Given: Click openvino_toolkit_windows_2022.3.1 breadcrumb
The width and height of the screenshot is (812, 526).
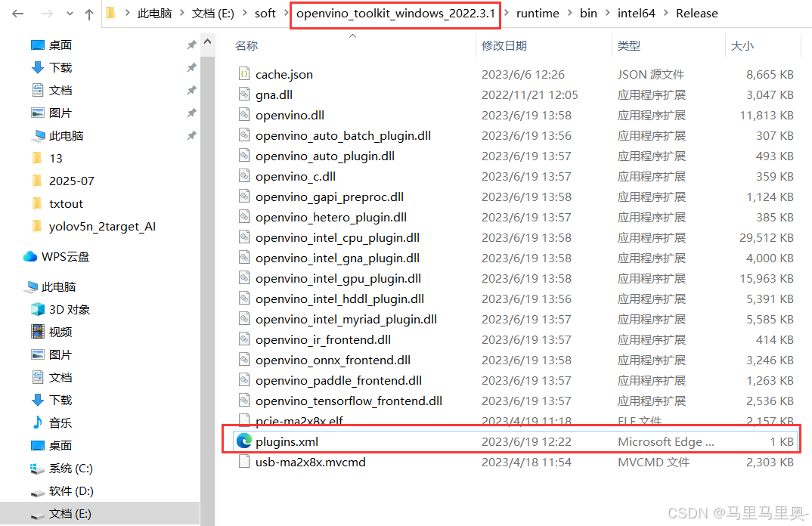Looking at the screenshot, I should 395,14.
